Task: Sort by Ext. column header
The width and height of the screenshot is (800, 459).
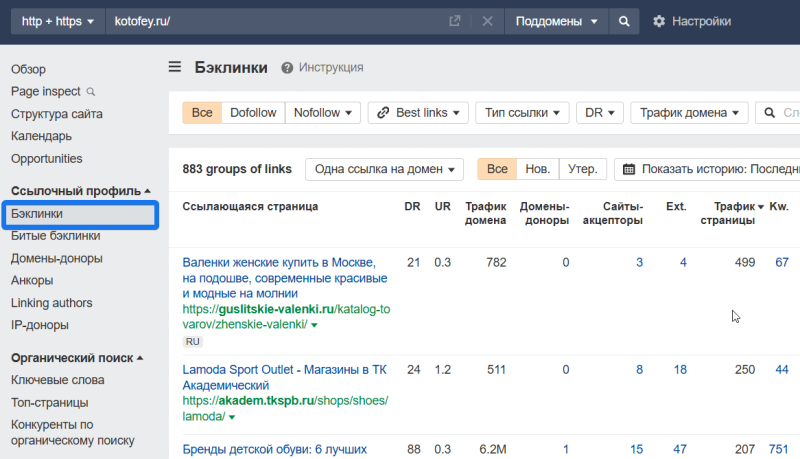Action: pos(676,207)
